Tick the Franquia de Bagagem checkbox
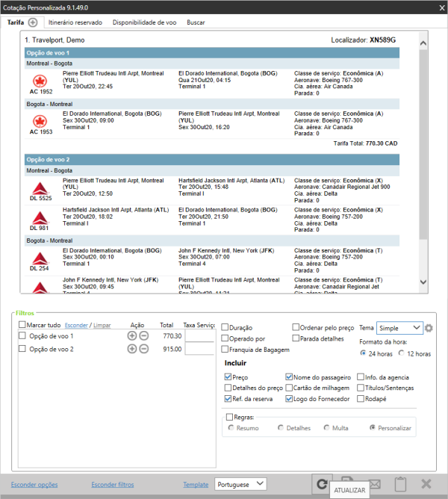This screenshot has width=448, height=499. (225, 349)
